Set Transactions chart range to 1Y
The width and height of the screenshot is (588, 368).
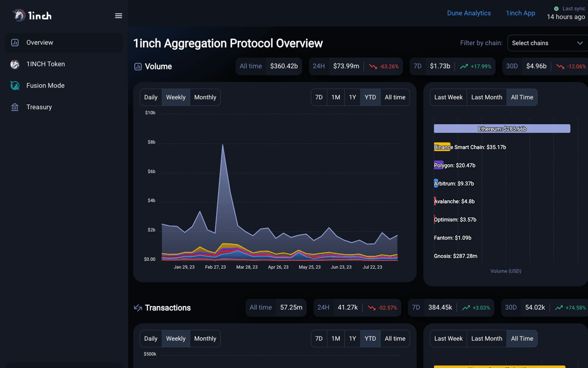pyautogui.click(x=352, y=339)
